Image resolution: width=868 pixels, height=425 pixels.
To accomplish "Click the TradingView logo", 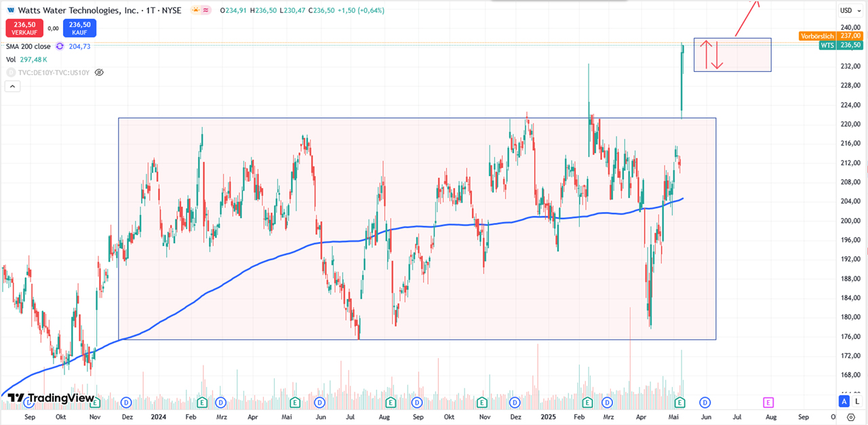I will click(51, 398).
